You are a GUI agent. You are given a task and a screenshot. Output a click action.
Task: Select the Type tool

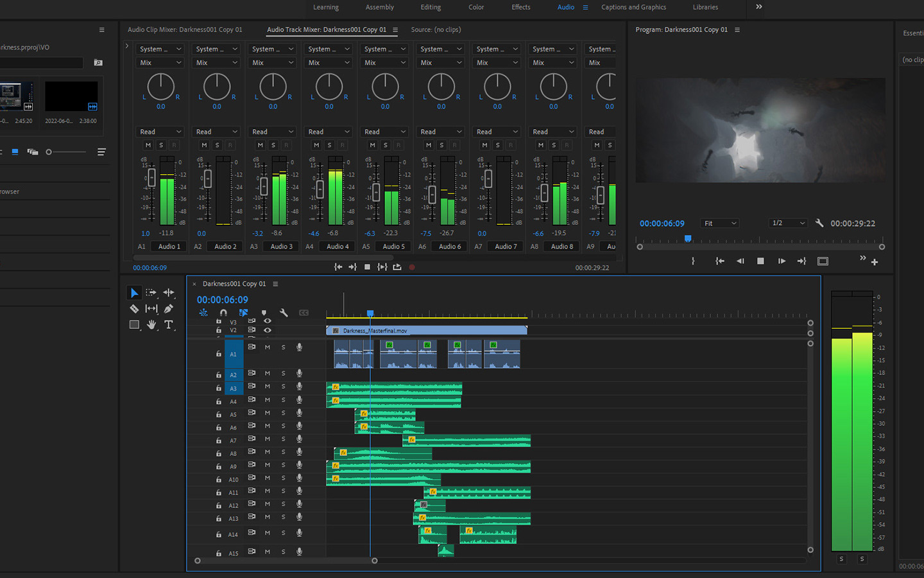[169, 325]
